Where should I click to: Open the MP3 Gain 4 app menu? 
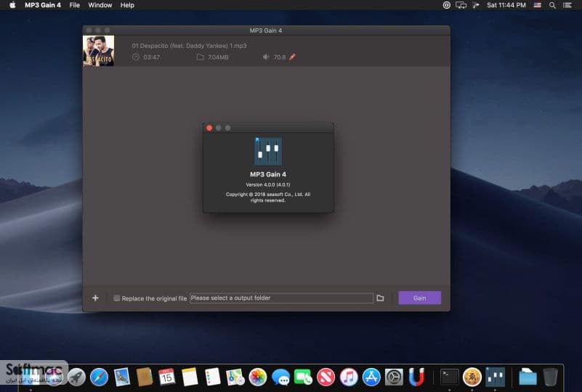43,5
